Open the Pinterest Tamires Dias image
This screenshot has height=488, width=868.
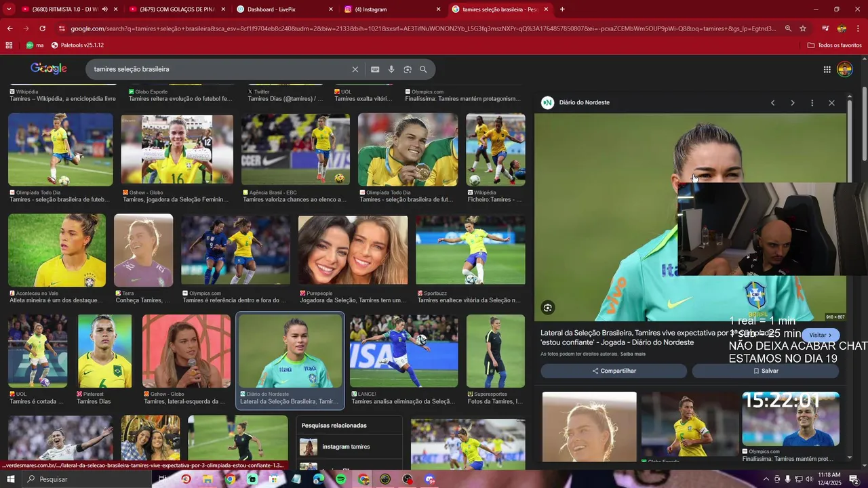[105, 351]
